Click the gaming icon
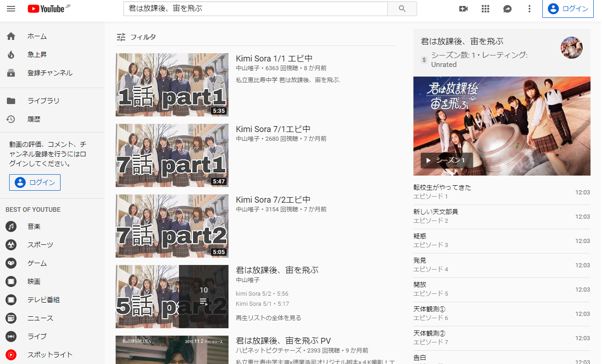Viewport: 602px width, 364px height. [x=11, y=263]
